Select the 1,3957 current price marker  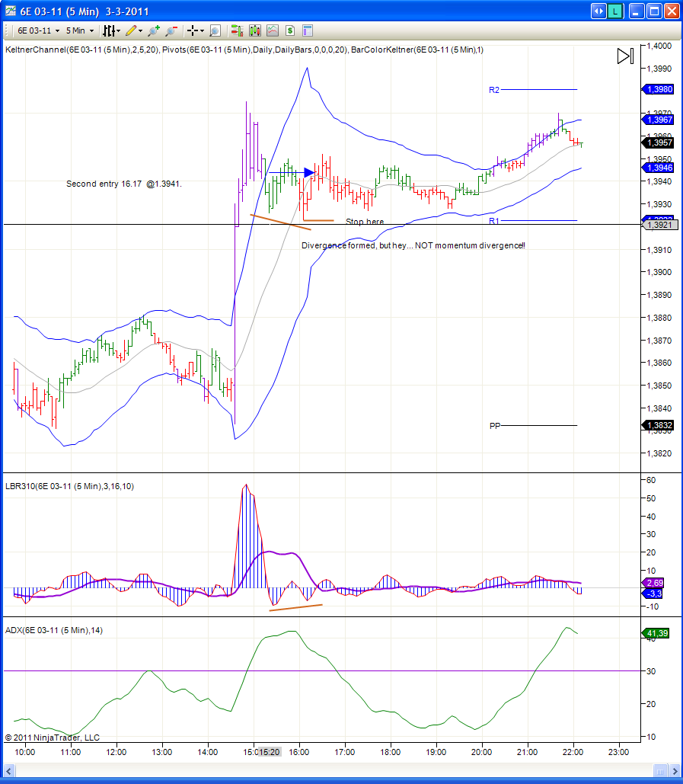click(x=658, y=142)
